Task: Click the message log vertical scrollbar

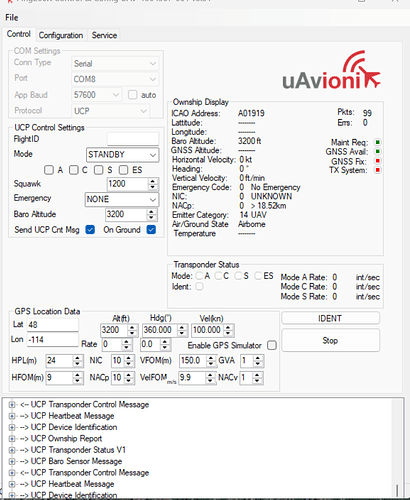Action: pyautogui.click(x=397, y=447)
